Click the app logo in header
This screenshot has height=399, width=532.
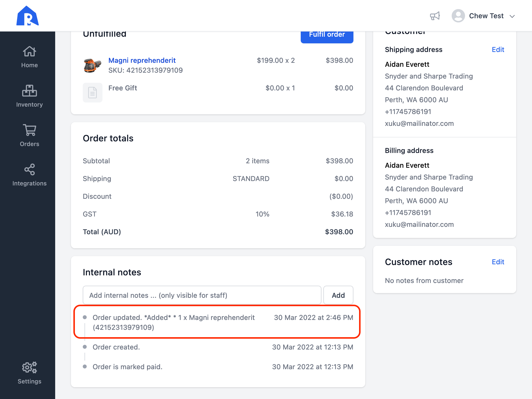[x=28, y=16]
